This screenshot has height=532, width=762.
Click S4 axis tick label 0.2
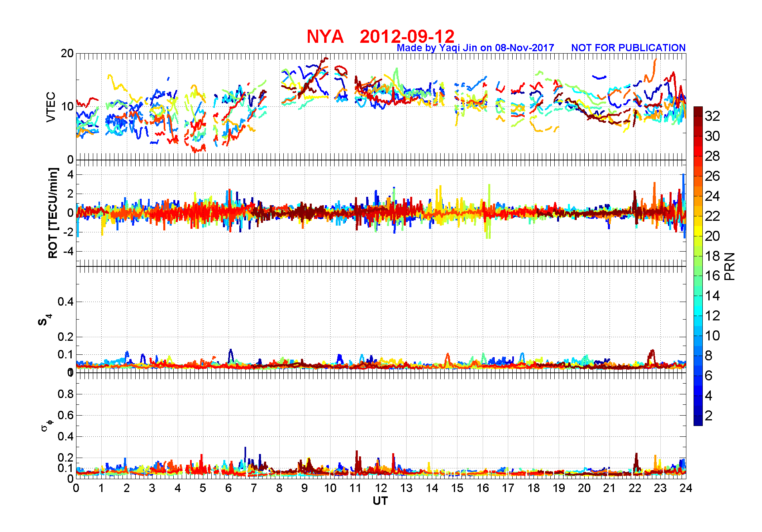(x=66, y=337)
